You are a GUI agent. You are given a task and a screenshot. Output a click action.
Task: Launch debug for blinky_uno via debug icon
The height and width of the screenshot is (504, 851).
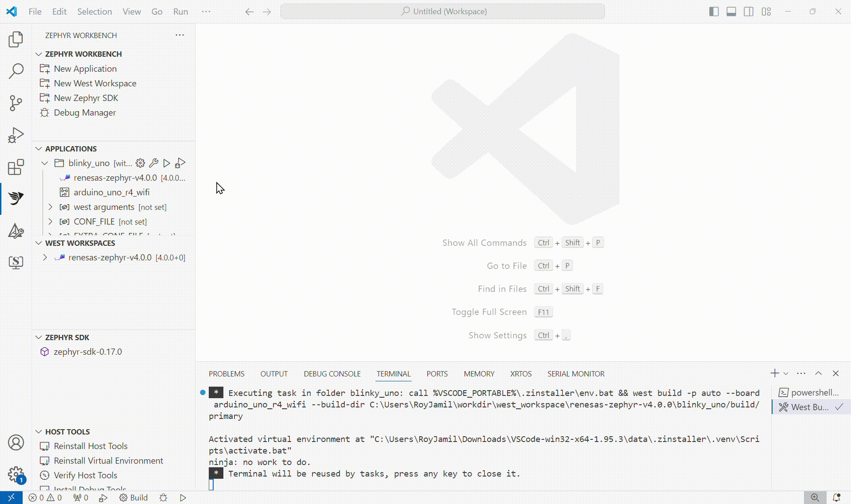point(180,163)
